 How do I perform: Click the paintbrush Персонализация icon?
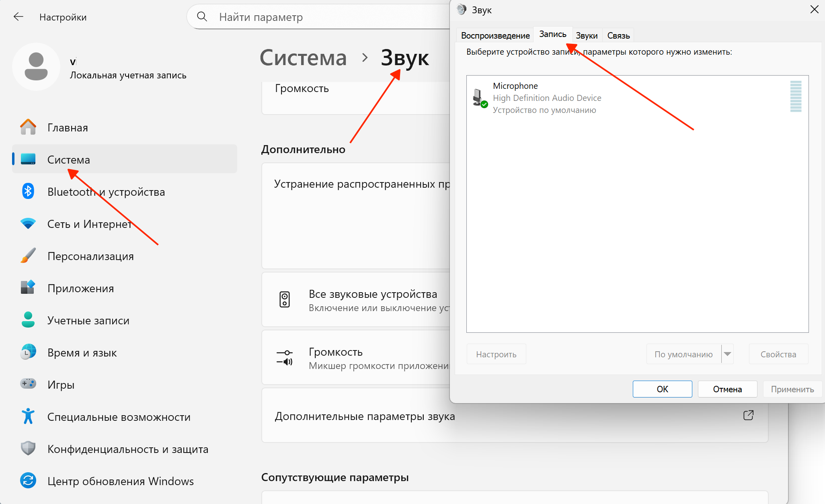[x=28, y=256]
